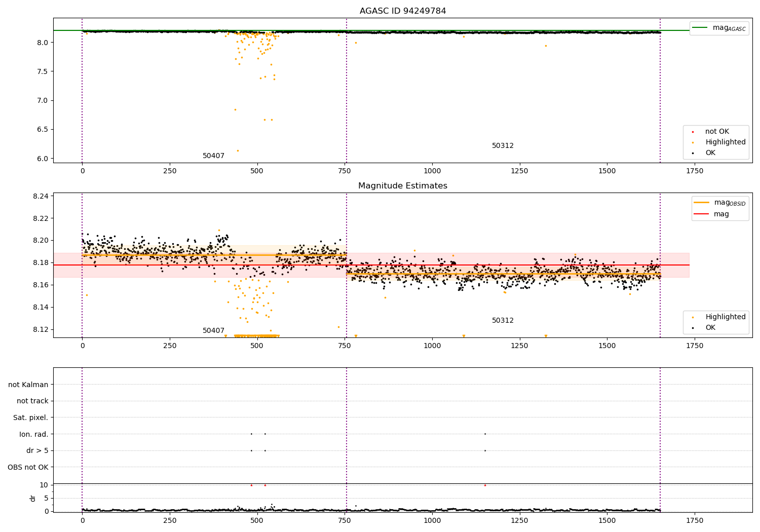Click the title AGASC ID 94249784
This screenshot has height=532, width=760.
pyautogui.click(x=403, y=11)
